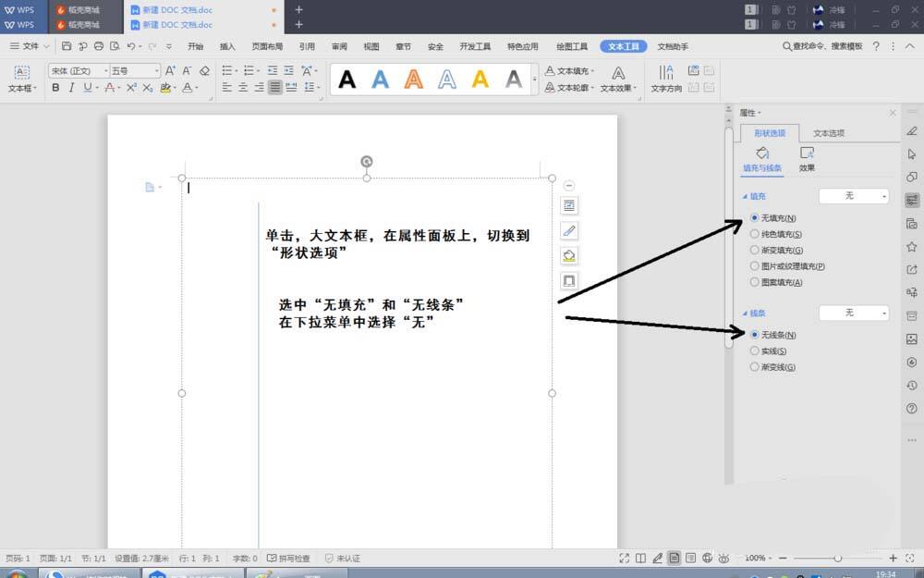Toggle bold formatting on selected text

click(x=55, y=88)
